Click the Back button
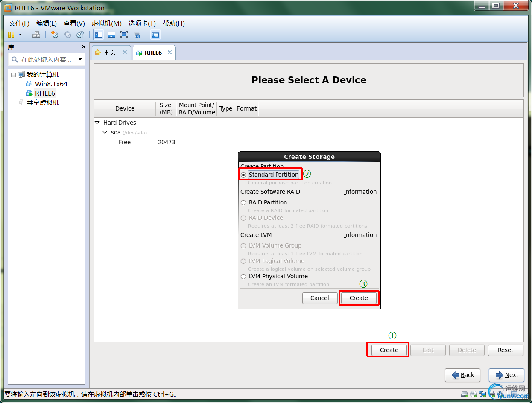This screenshot has width=532, height=403. [x=462, y=375]
